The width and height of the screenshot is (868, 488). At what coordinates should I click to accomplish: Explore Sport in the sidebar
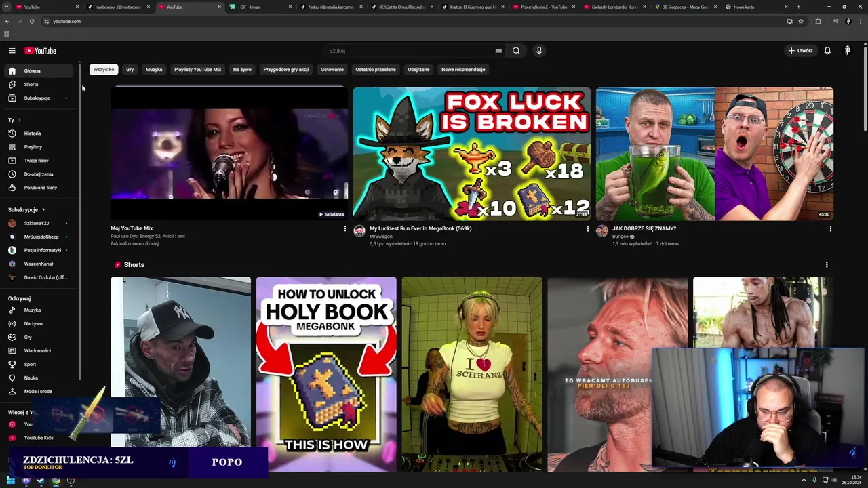click(38, 365)
